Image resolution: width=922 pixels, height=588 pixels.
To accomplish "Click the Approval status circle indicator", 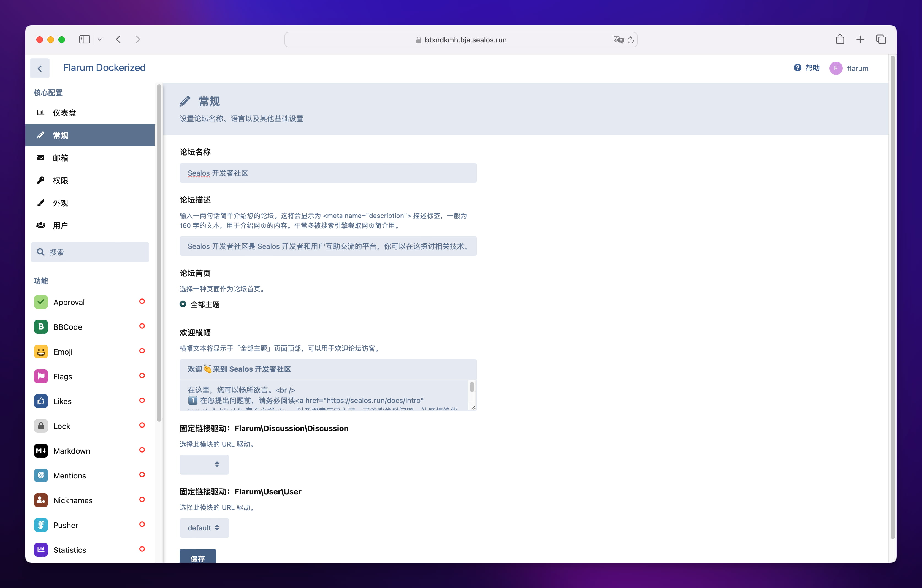I will point(142,301).
